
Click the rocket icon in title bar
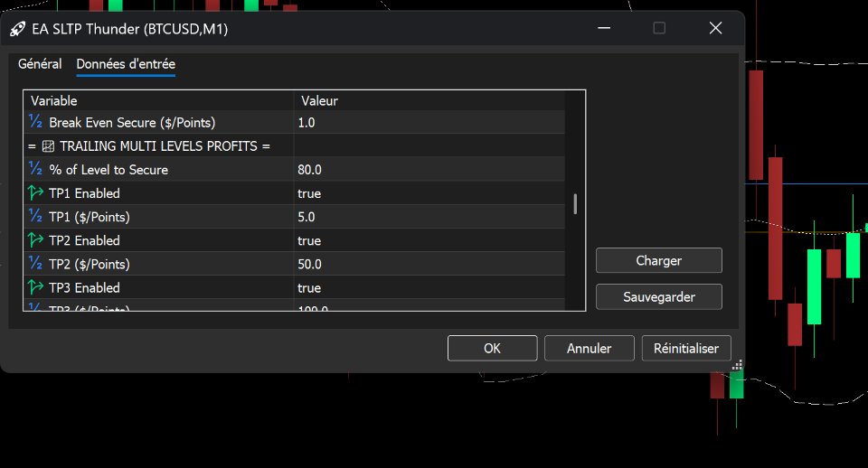[18, 29]
